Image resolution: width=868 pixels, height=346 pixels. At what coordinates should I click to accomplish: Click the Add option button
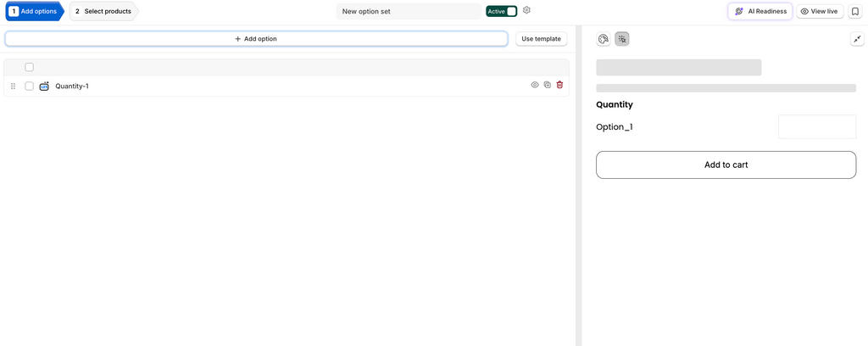pos(256,39)
